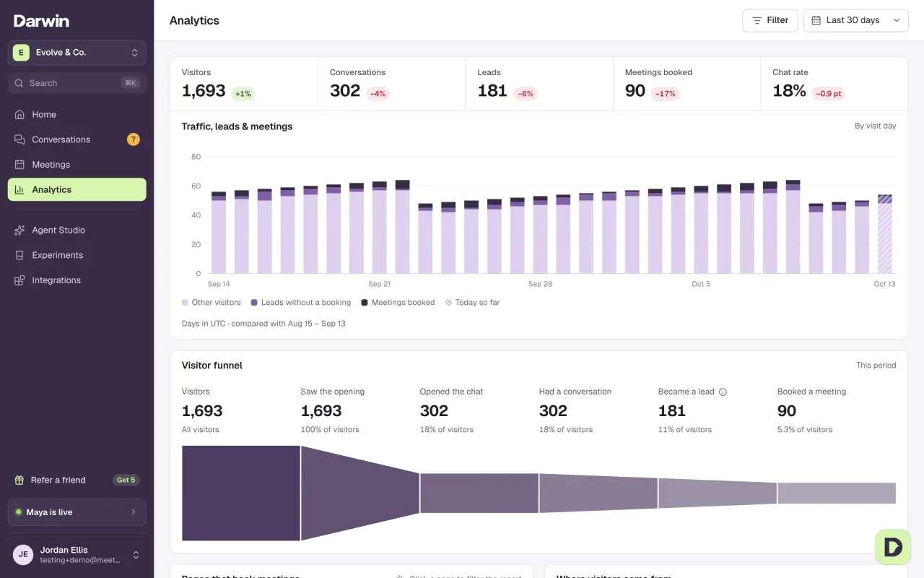This screenshot has height=578, width=924.
Task: Toggle Meetings booked legend item
Action: click(398, 303)
